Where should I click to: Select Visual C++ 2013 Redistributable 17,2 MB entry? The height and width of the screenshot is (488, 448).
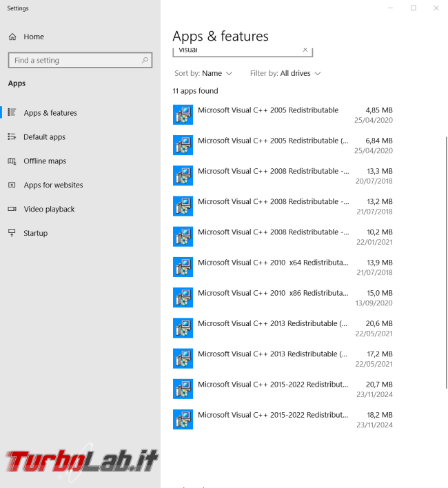[283, 359]
